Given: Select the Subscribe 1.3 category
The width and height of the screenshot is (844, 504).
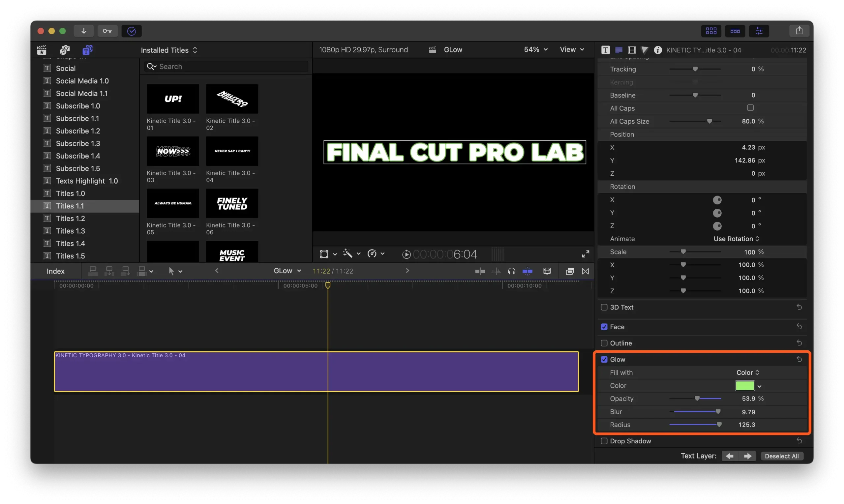Looking at the screenshot, I should 85,143.
